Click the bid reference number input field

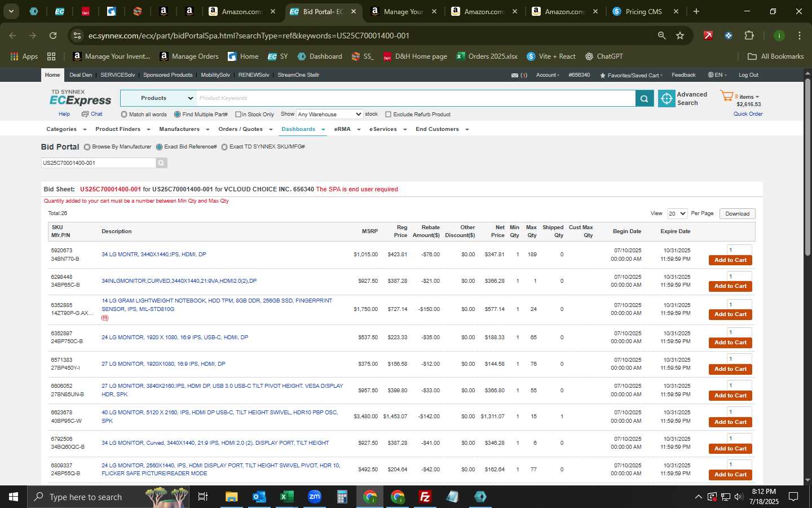[x=98, y=163]
